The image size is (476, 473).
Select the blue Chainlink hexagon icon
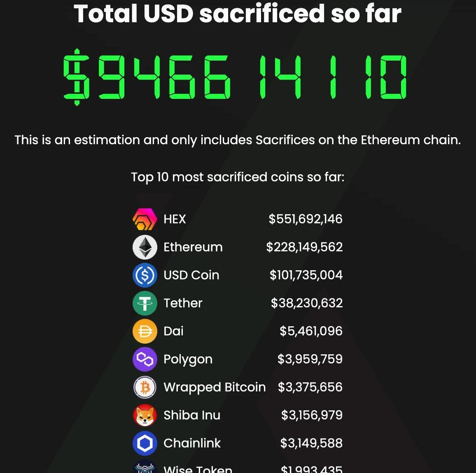(x=145, y=443)
